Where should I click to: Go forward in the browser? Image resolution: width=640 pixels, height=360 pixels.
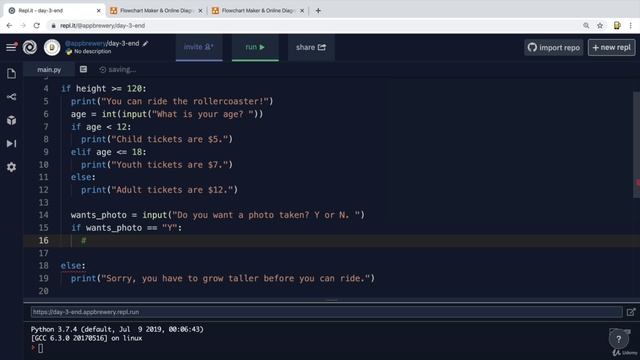pyautogui.click(x=23, y=25)
